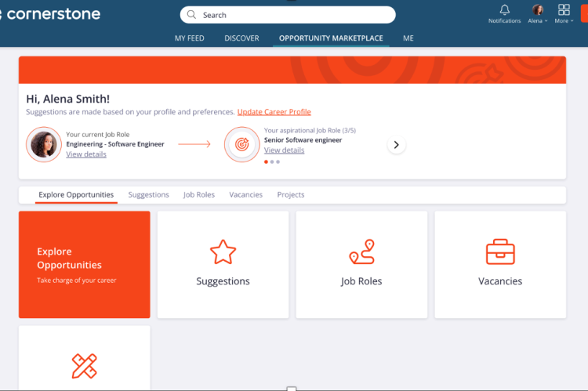Switch to the ME tab
This screenshot has height=391, width=588.
(x=408, y=38)
